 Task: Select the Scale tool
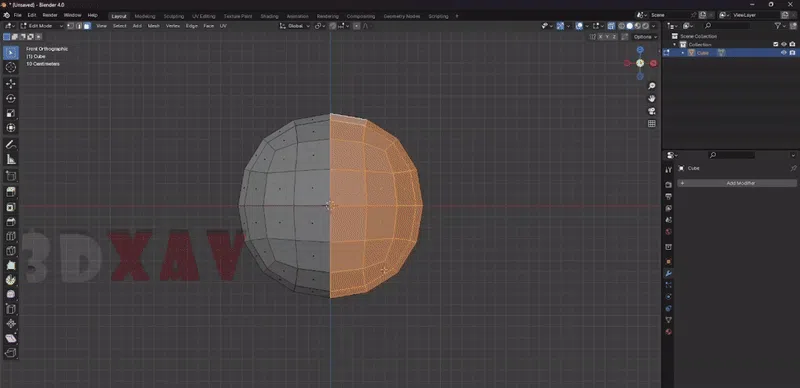(x=11, y=113)
